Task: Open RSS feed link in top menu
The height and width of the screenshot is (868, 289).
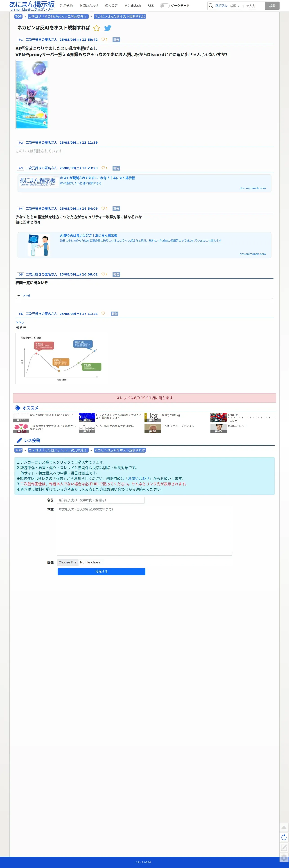Action: click(x=151, y=6)
